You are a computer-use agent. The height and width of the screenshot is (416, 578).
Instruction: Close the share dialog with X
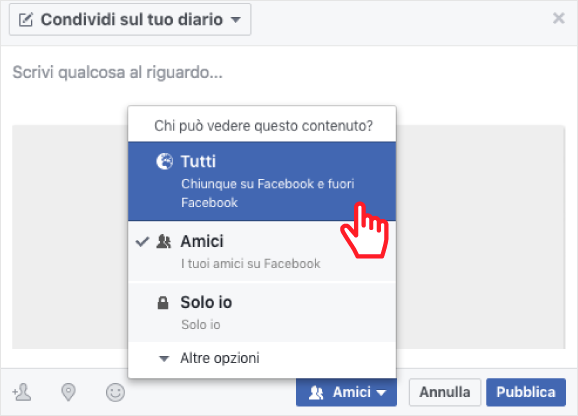(559, 18)
